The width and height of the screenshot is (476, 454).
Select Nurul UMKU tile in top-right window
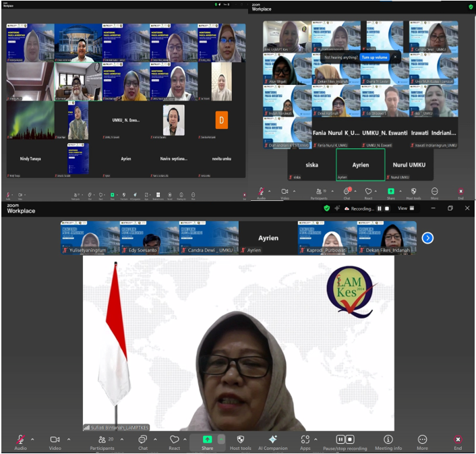point(409,165)
